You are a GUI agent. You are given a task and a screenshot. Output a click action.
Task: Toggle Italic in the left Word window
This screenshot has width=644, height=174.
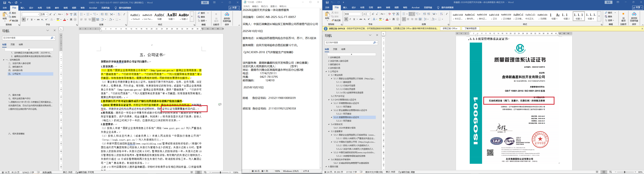pos(28,19)
